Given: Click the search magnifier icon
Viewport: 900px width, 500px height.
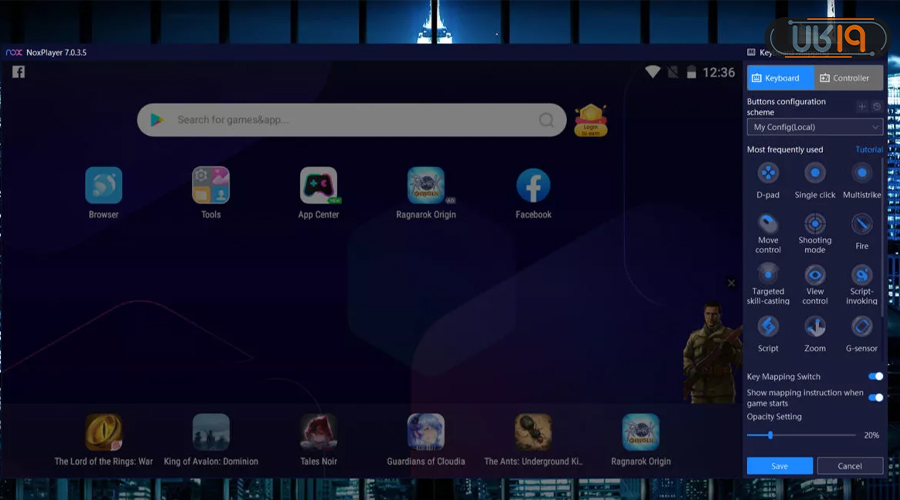Looking at the screenshot, I should pyautogui.click(x=546, y=120).
